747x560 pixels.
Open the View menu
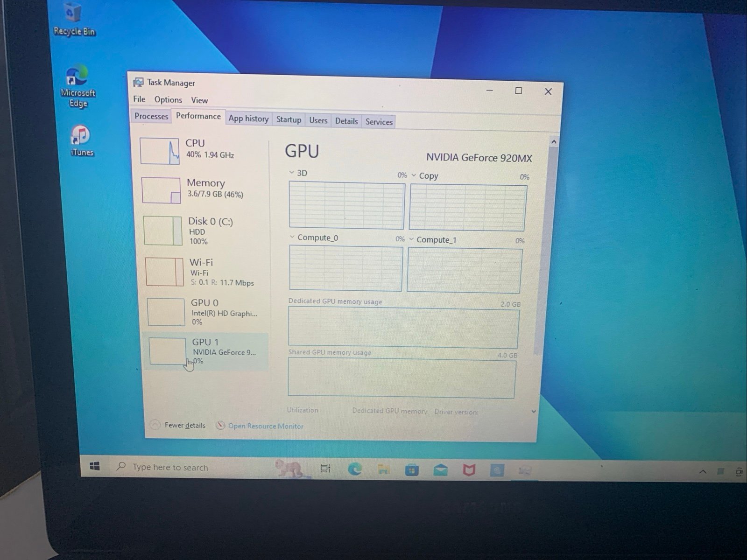pyautogui.click(x=199, y=100)
